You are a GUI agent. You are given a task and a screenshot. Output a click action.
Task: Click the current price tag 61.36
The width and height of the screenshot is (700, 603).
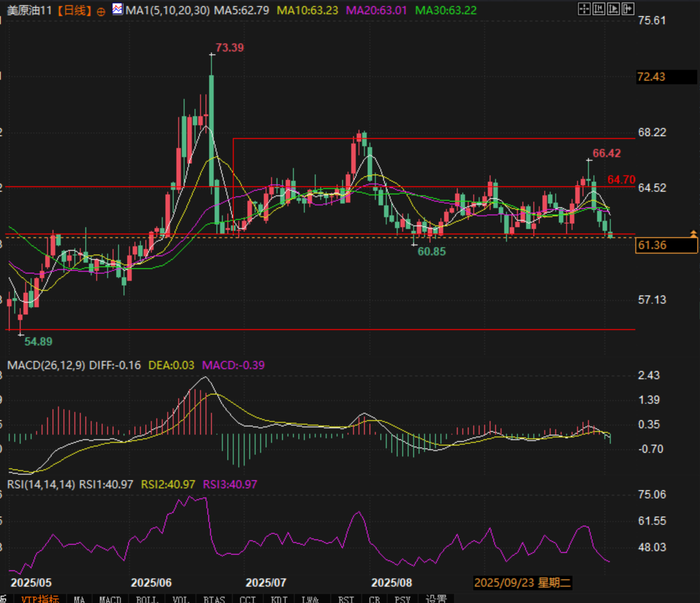click(x=665, y=245)
